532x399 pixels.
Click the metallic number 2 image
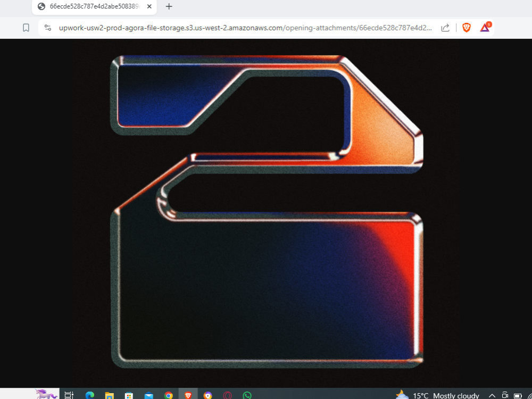tap(267, 212)
